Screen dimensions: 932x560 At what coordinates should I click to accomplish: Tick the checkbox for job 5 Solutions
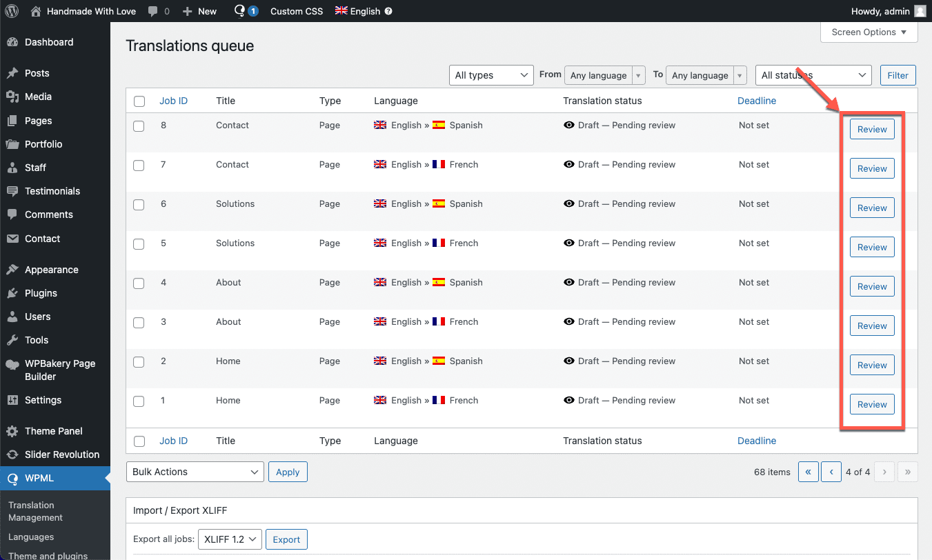(x=139, y=244)
